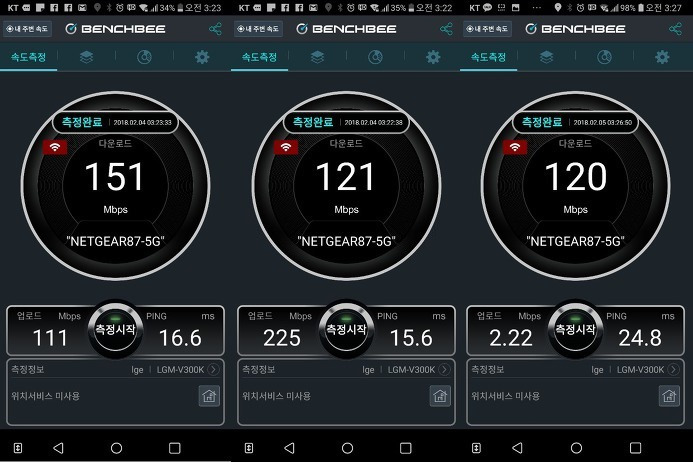Tap the 121 Mbps download gauge

click(346, 186)
